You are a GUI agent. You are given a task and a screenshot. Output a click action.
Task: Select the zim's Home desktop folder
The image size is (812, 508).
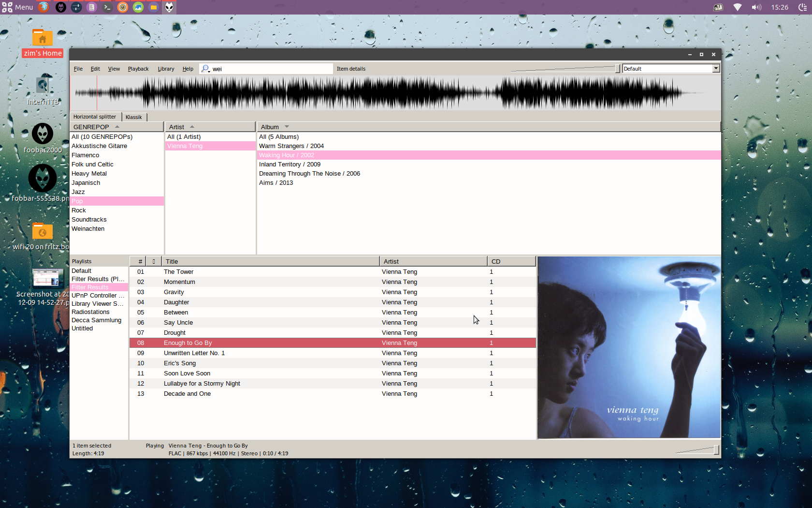(x=43, y=43)
